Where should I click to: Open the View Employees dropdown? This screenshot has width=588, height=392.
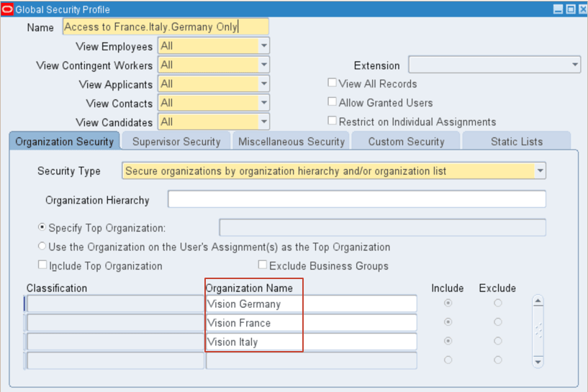[x=264, y=46]
